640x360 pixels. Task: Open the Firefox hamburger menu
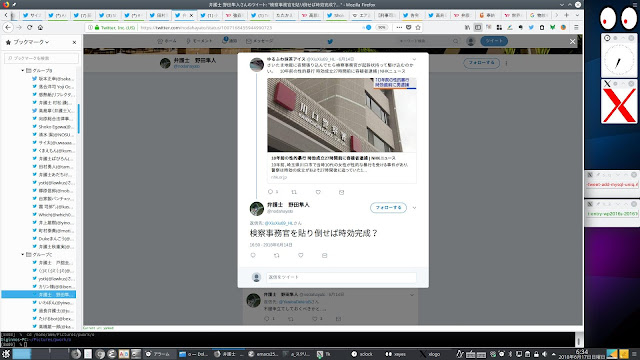click(x=576, y=27)
